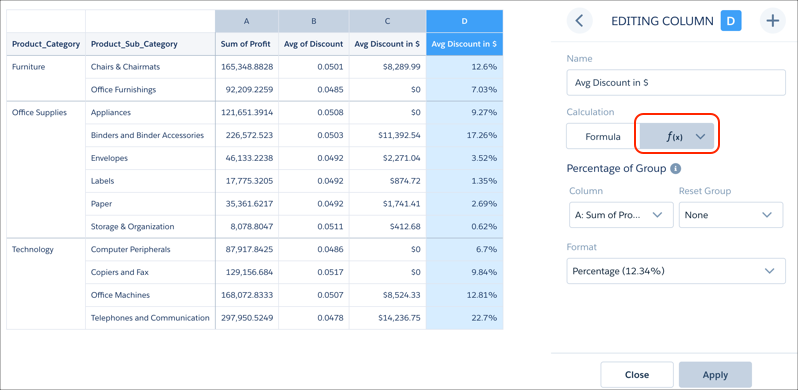798x390 pixels.
Task: Click the 12.6% cell
Action: tap(464, 67)
